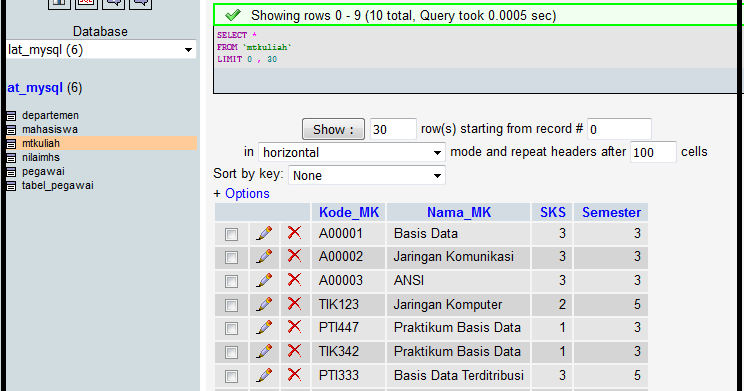Click the Kode_MK cell PTI333
The width and height of the screenshot is (744, 391).
point(349,375)
